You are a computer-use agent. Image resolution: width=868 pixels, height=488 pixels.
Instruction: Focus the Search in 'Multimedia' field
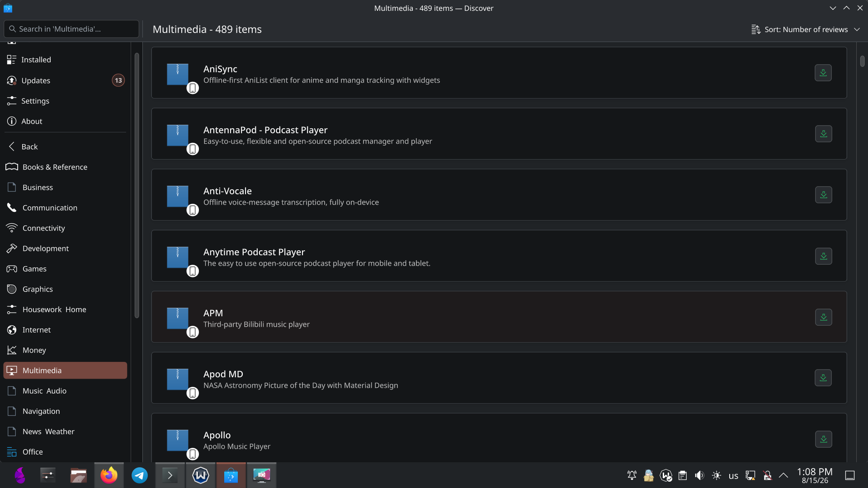tap(71, 29)
